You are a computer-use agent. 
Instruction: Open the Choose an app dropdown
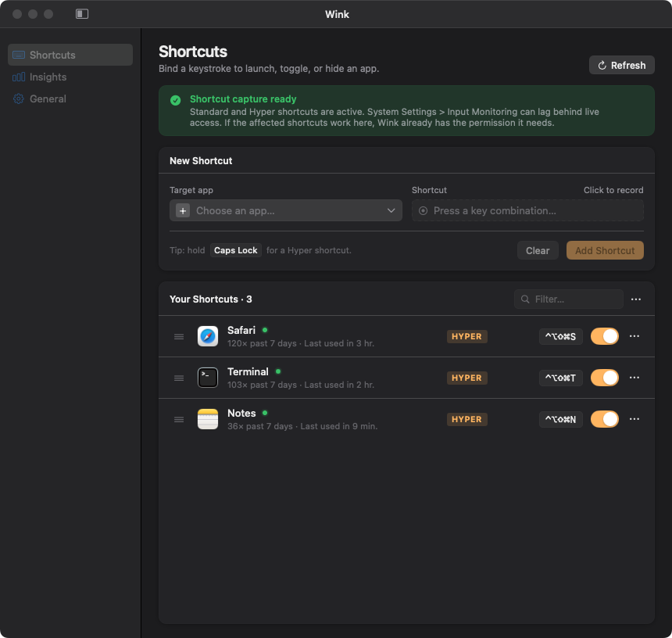click(286, 210)
